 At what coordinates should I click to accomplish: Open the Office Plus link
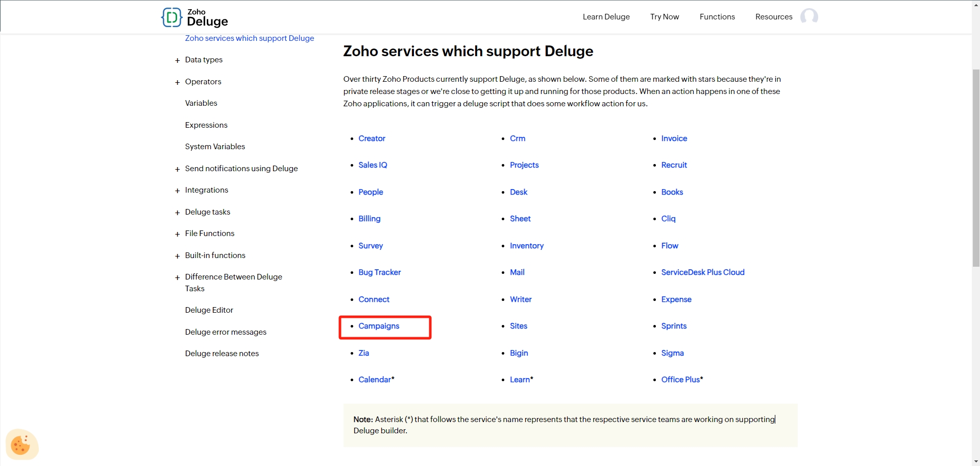(680, 380)
